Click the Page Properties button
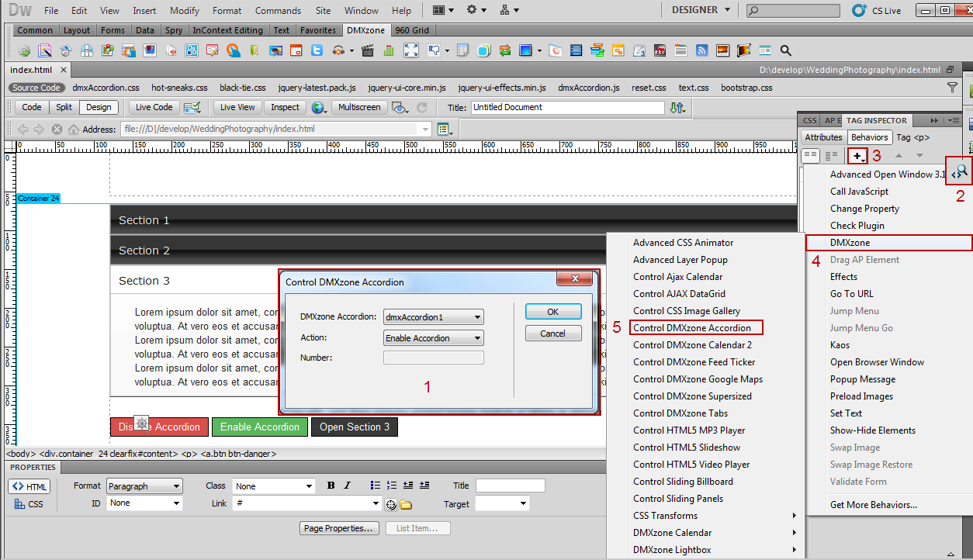This screenshot has width=973, height=560. click(340, 528)
